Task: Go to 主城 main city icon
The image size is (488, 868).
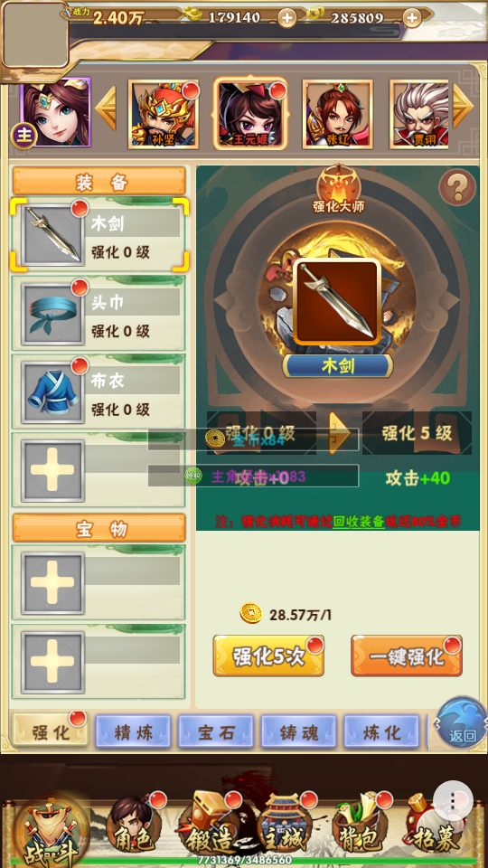Action: coord(286,826)
